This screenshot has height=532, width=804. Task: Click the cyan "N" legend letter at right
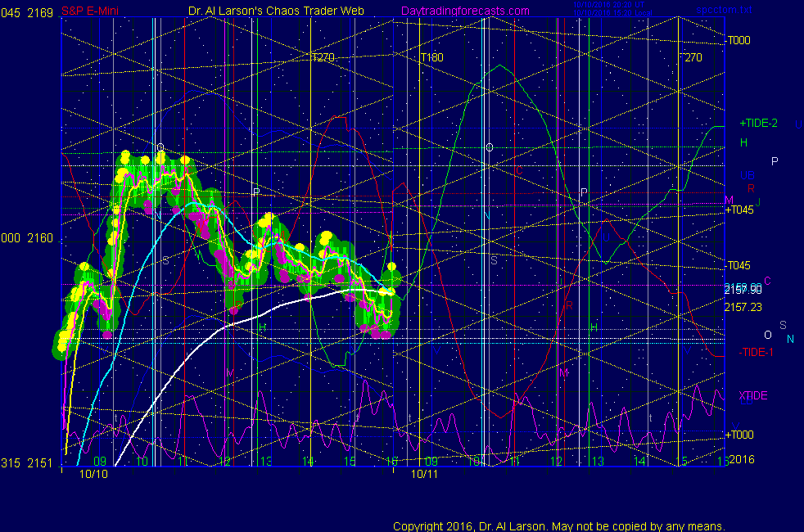pos(790,340)
